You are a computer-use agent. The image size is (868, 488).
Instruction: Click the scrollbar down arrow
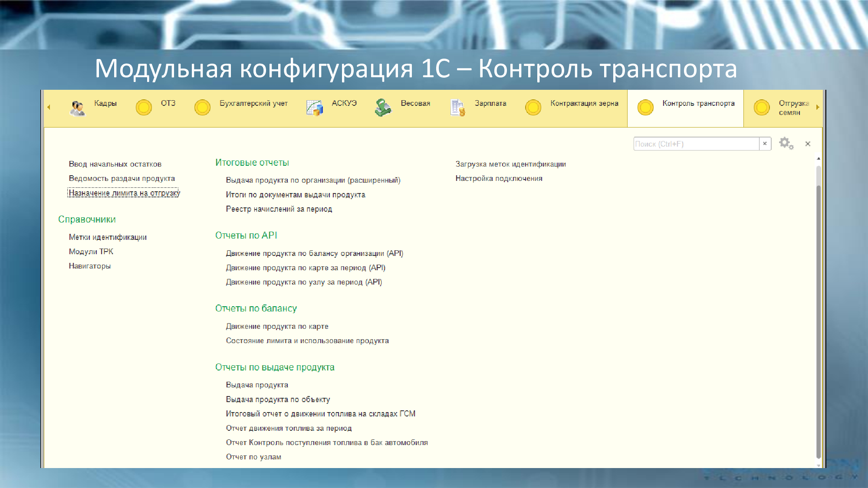(819, 465)
